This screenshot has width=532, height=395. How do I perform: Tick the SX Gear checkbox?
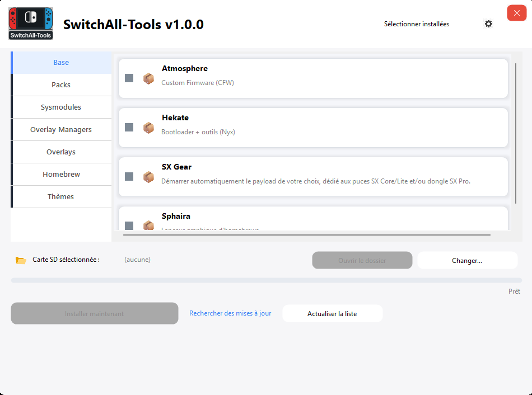tap(129, 177)
